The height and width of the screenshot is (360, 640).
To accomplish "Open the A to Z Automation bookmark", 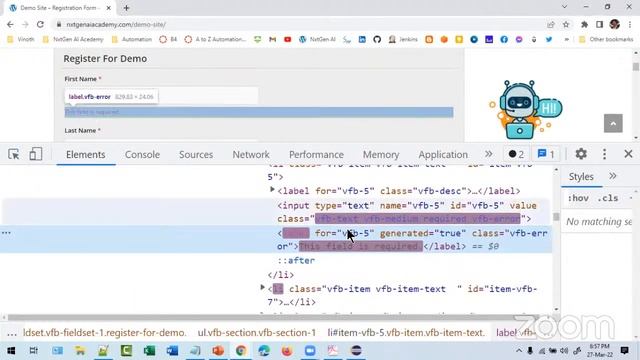I will coord(215,39).
